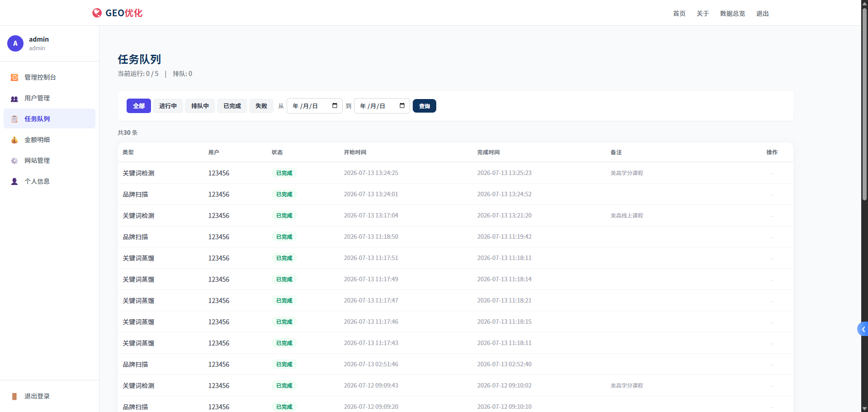Click the note 美高线上课程
Viewport: 868px width, 412px height.
pos(627,216)
